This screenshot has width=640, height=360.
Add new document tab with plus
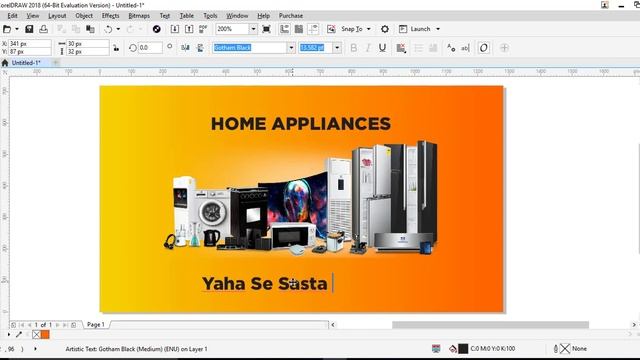pos(56,63)
